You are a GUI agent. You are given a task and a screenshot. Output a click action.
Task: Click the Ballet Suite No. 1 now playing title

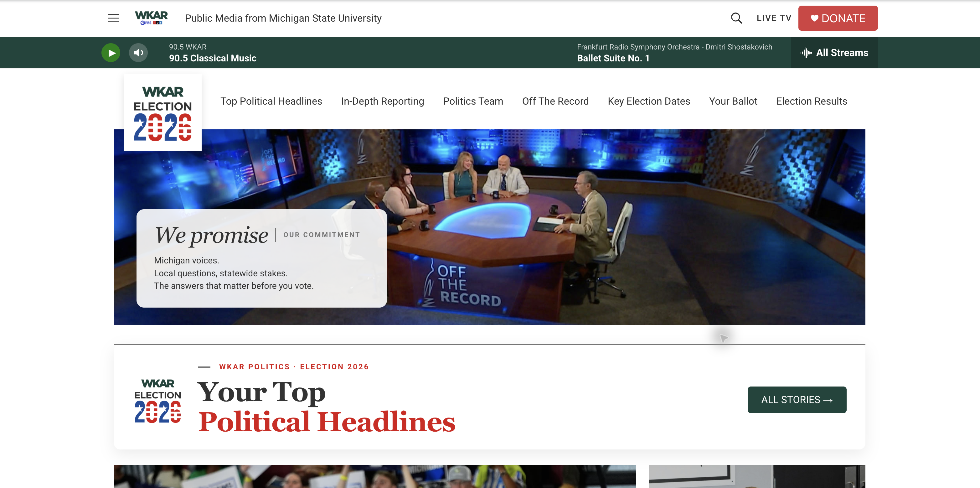point(613,58)
